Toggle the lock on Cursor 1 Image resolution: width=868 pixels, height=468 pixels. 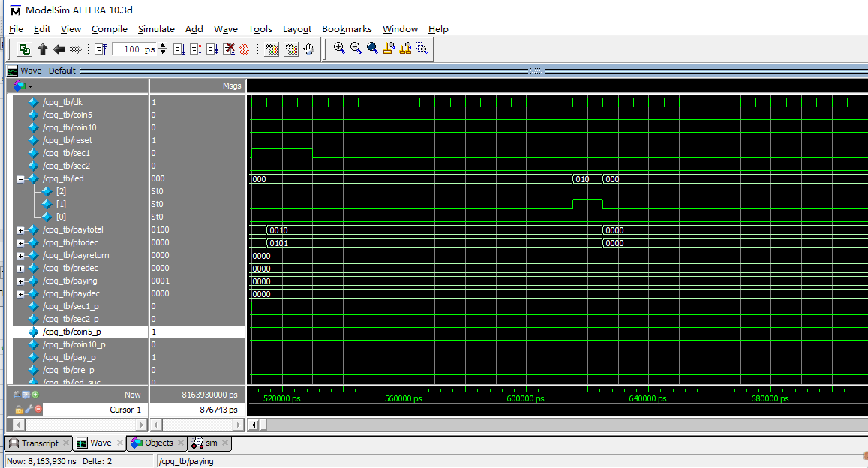(x=19, y=409)
